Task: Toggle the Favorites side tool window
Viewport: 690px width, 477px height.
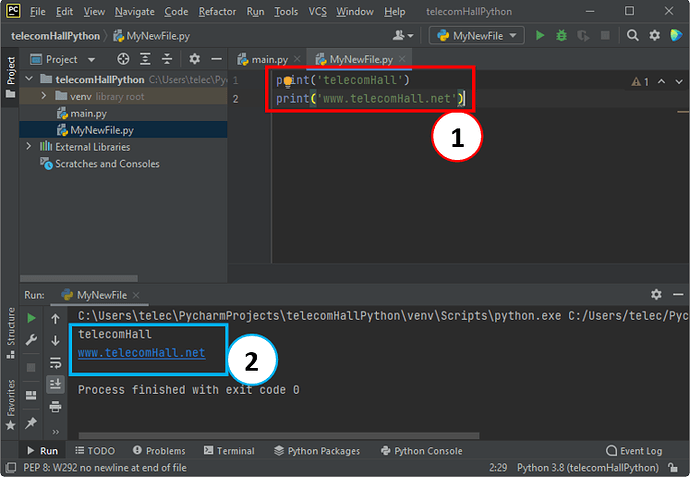Action: coord(11,404)
